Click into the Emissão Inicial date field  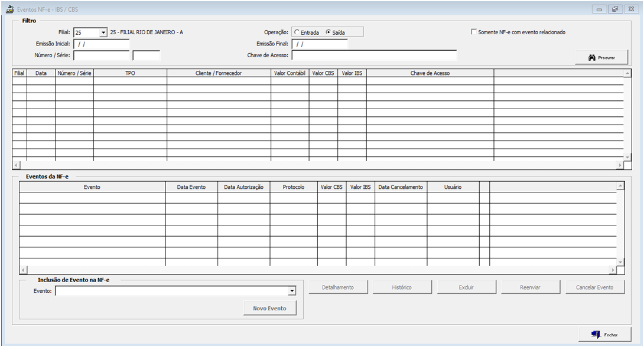(101, 44)
